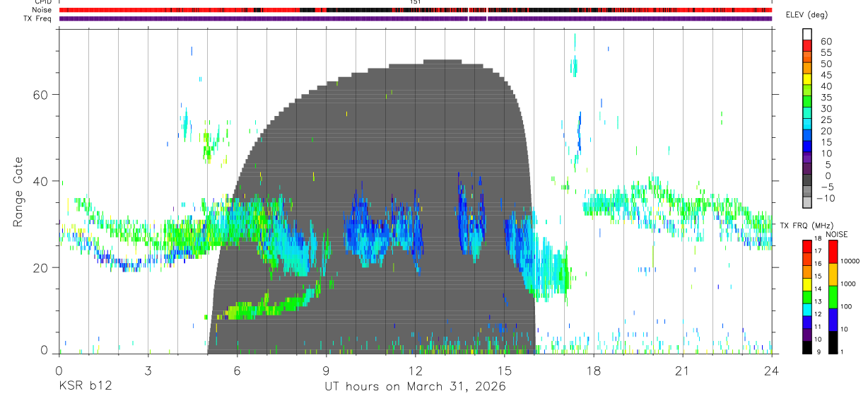
Task: Click the x-axis tick label '3'
Action: [x=148, y=371]
